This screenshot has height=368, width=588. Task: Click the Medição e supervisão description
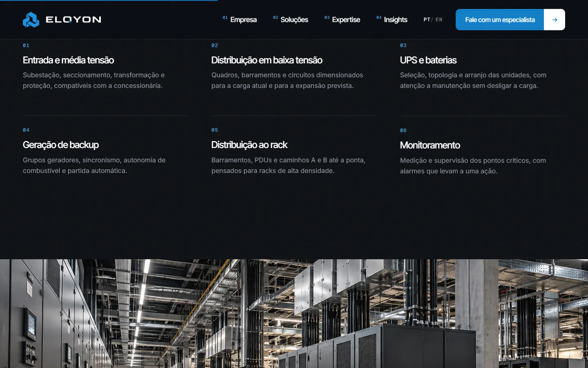[473, 166]
